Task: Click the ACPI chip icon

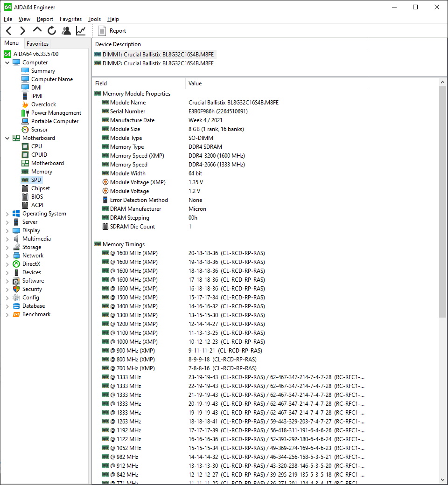Action: pyautogui.click(x=25, y=205)
